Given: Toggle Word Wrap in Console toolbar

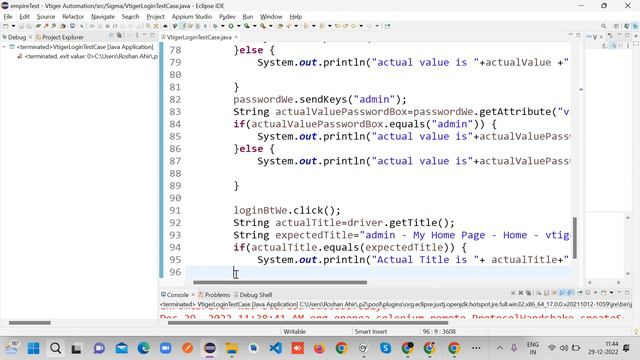Looking at the screenshot, I should (555, 293).
